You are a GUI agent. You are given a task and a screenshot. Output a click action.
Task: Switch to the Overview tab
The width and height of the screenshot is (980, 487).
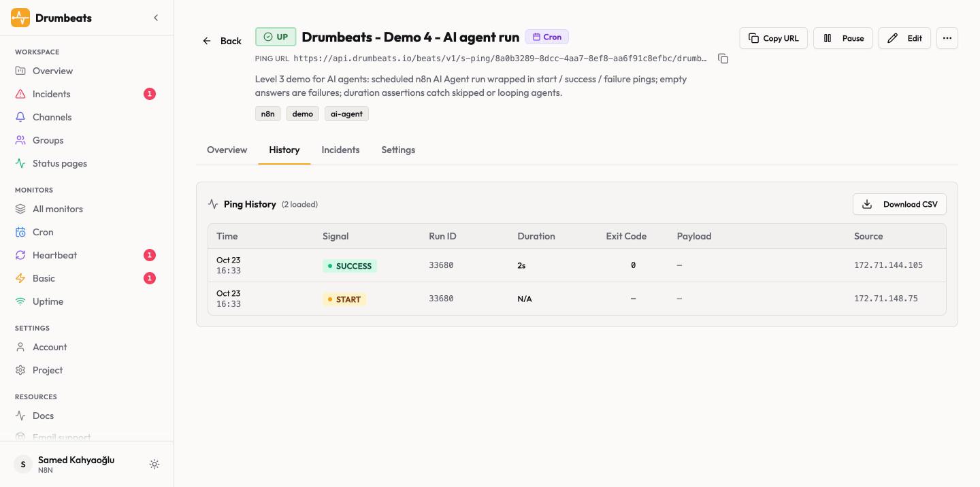(x=227, y=150)
